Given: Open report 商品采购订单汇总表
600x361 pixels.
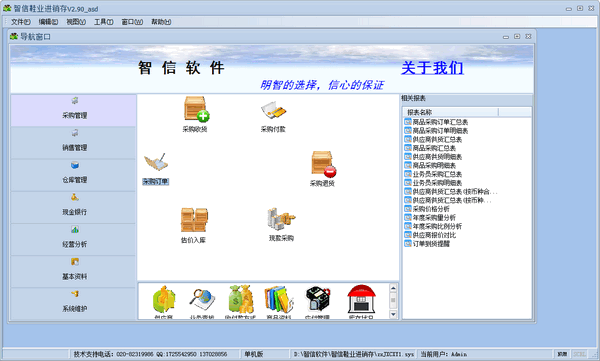Looking at the screenshot, I should (x=436, y=122).
